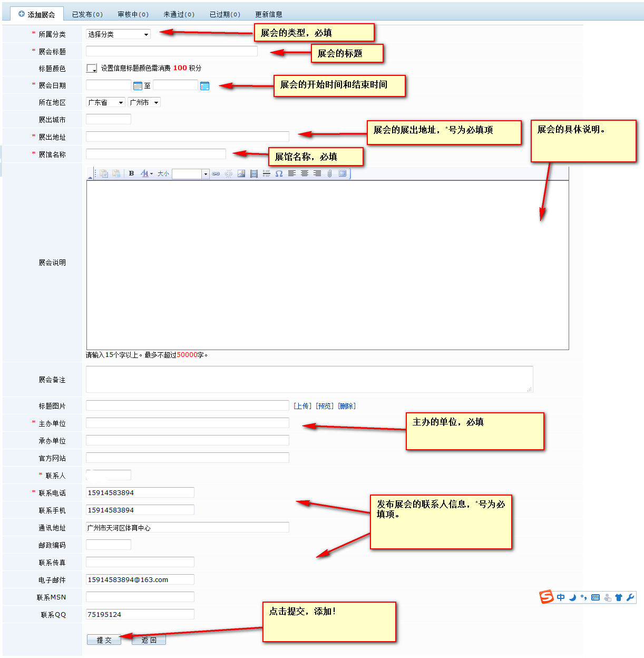Click the center-align icon in the editor

point(305,173)
